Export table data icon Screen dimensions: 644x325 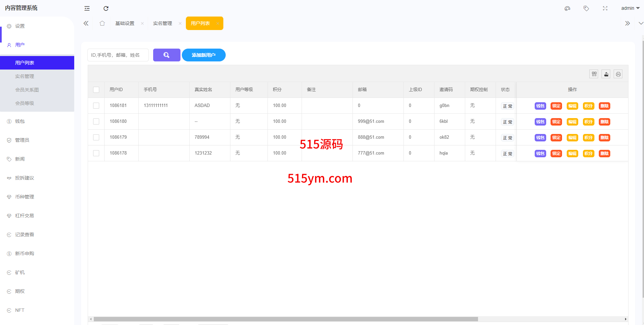tap(606, 74)
